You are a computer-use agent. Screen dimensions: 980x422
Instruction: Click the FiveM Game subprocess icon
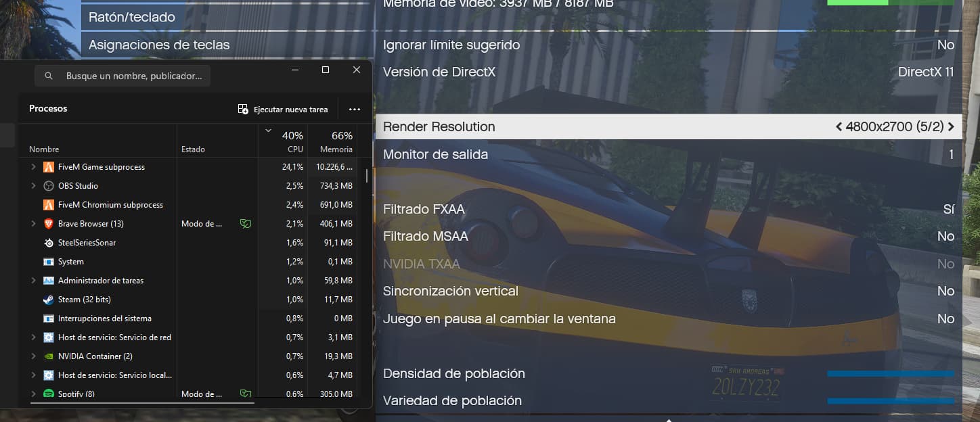point(49,166)
